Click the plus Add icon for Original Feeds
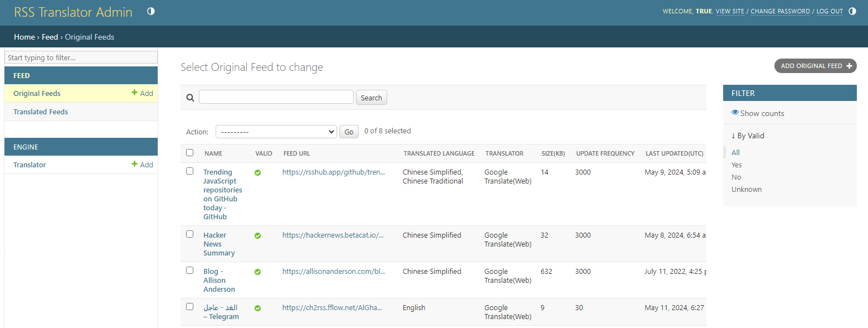Image resolution: width=868 pixels, height=328 pixels. point(134,93)
